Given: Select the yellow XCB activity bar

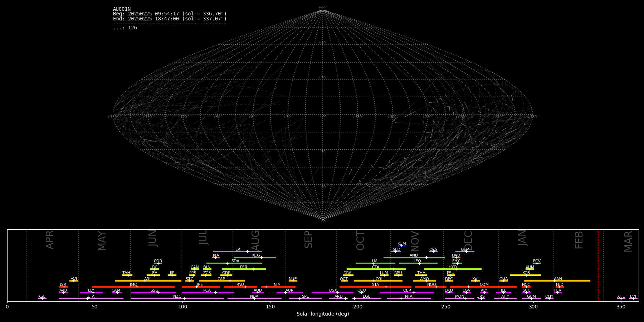Looking at the screenshot, I should pos(525,275).
